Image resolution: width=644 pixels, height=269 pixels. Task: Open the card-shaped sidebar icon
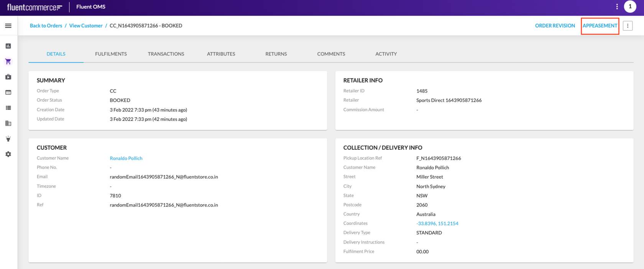(x=8, y=93)
